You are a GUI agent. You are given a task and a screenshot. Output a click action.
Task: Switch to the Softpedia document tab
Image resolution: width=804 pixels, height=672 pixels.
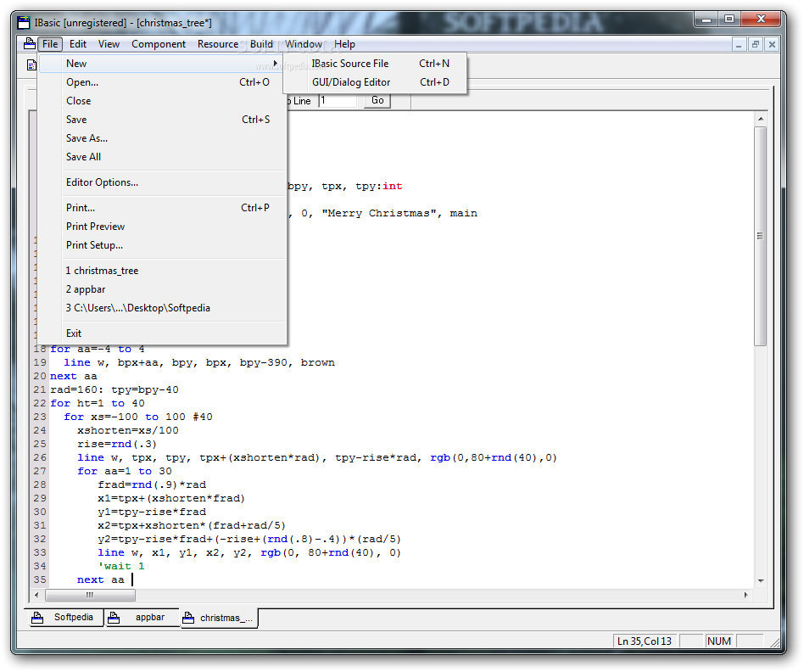[66, 618]
